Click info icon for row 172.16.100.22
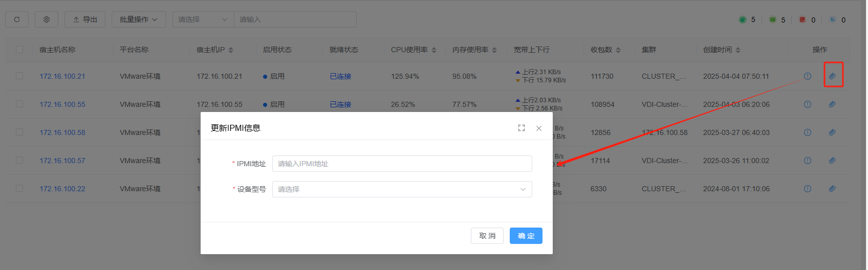 (808, 189)
